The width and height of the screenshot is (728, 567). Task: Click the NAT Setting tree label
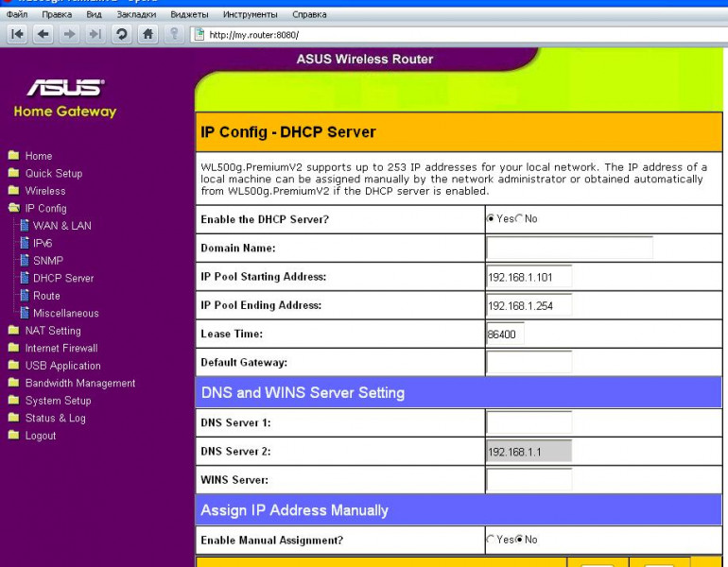tap(53, 331)
